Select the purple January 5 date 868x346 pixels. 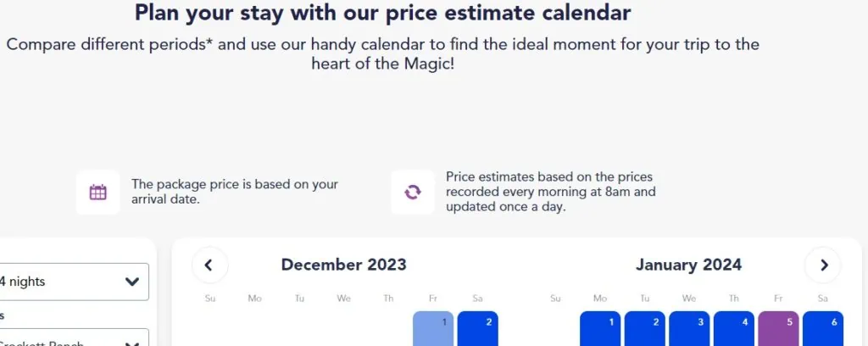pyautogui.click(x=778, y=329)
